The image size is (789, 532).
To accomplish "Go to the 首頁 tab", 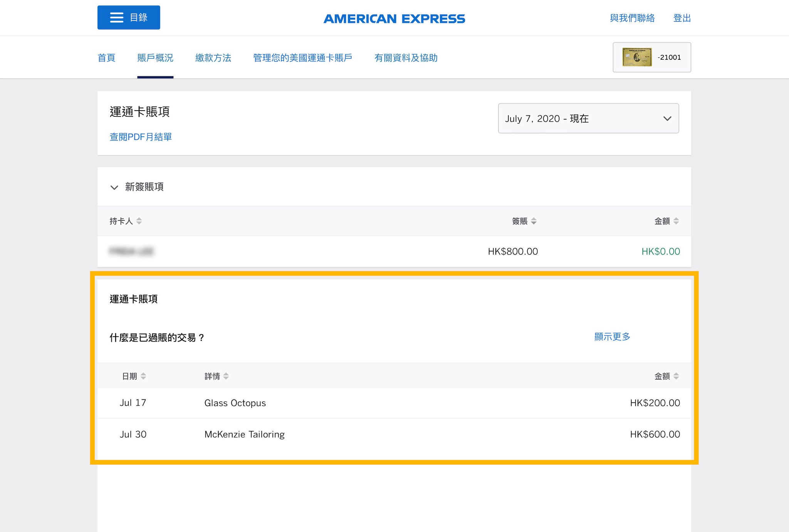I will point(106,58).
